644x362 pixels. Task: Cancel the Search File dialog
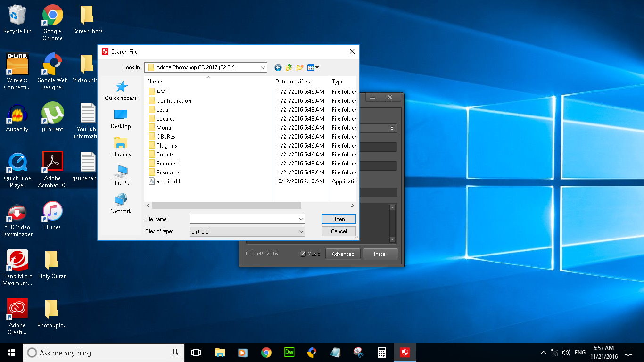(x=339, y=231)
